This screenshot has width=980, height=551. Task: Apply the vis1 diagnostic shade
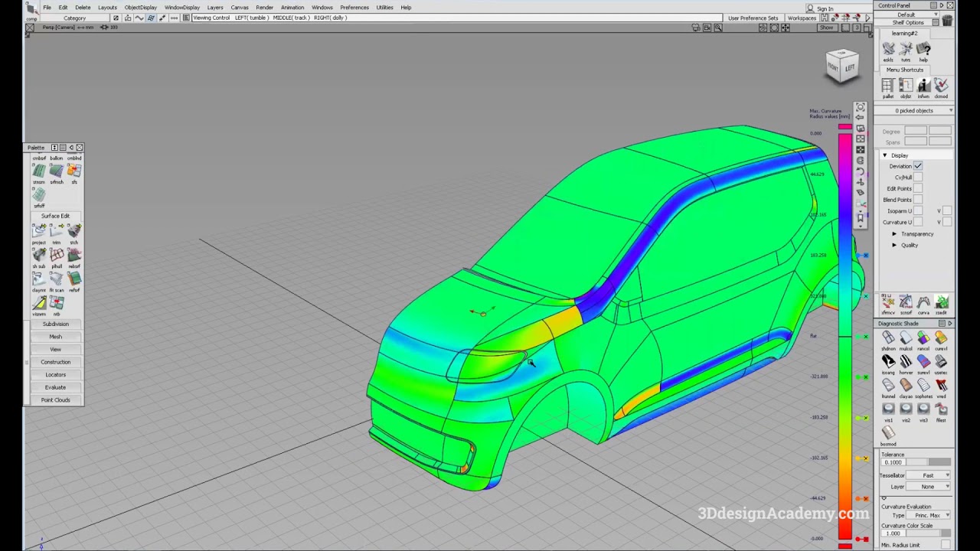pos(888,409)
